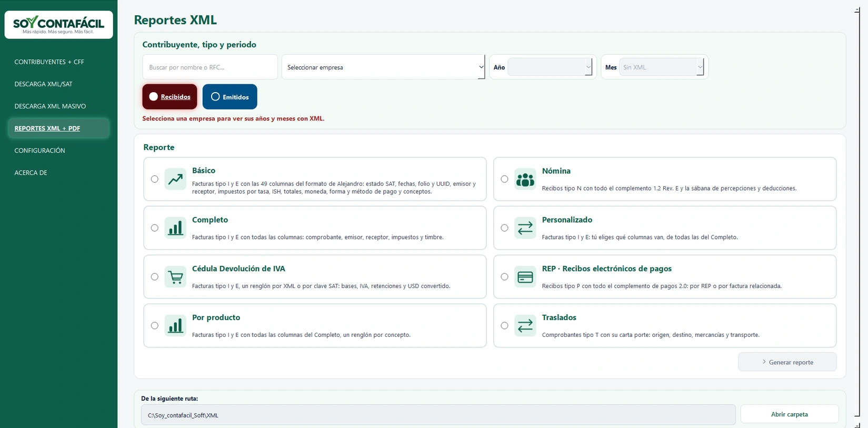Screen dimensions: 868x428
Task: Click the Abrir carpeta button
Action: click(790, 414)
